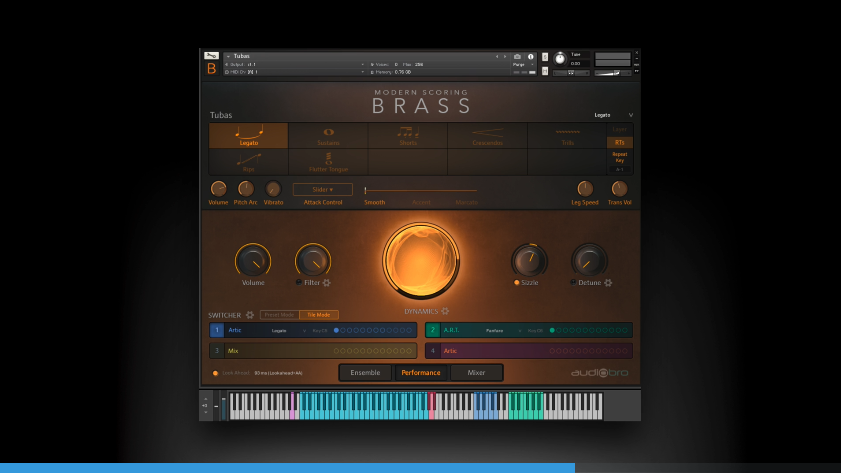Image resolution: width=841 pixels, height=473 pixels.
Task: Click the large Detune knob
Action: click(x=589, y=261)
